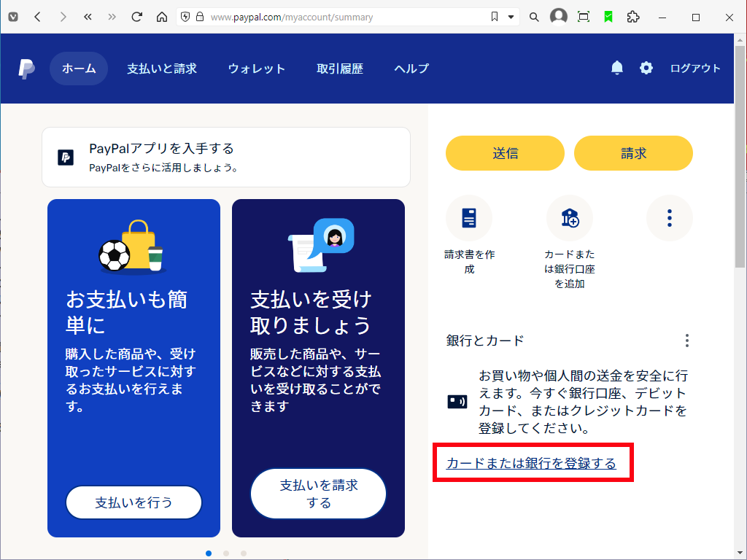Open account settings gear icon
747x560 pixels.
[646, 68]
